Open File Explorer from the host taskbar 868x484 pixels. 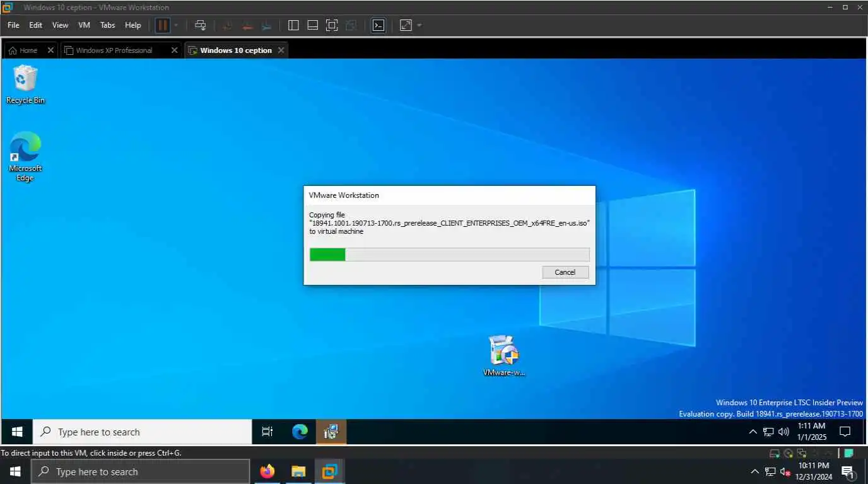298,471
